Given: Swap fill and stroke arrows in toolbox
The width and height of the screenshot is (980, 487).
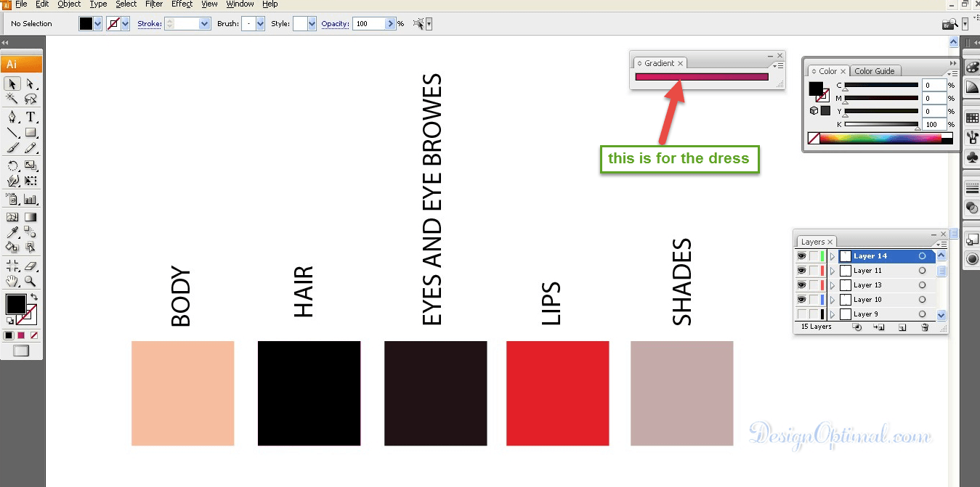Looking at the screenshot, I should [34, 298].
